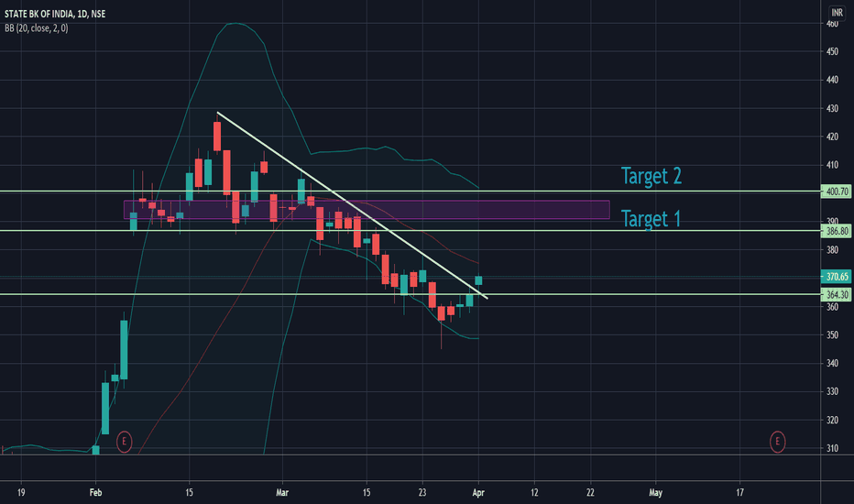Select the BB (20, close, 2, 0) indicator label
The width and height of the screenshot is (854, 504).
coord(37,27)
